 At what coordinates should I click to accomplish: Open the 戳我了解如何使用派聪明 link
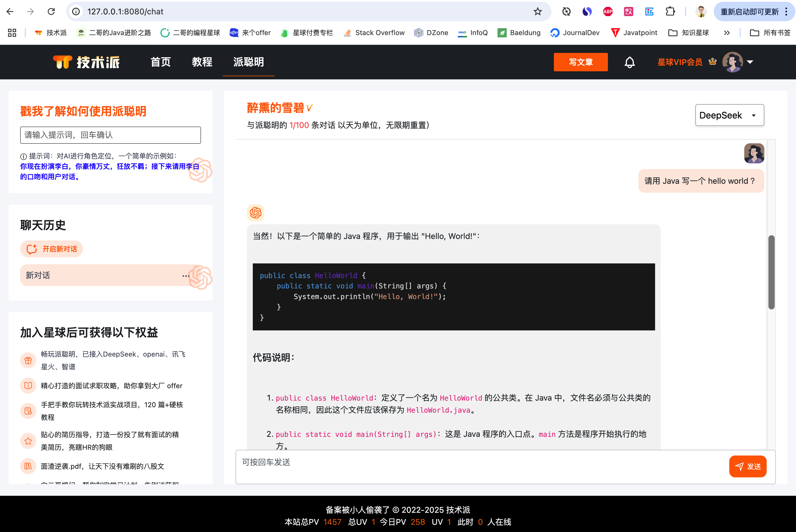click(83, 111)
